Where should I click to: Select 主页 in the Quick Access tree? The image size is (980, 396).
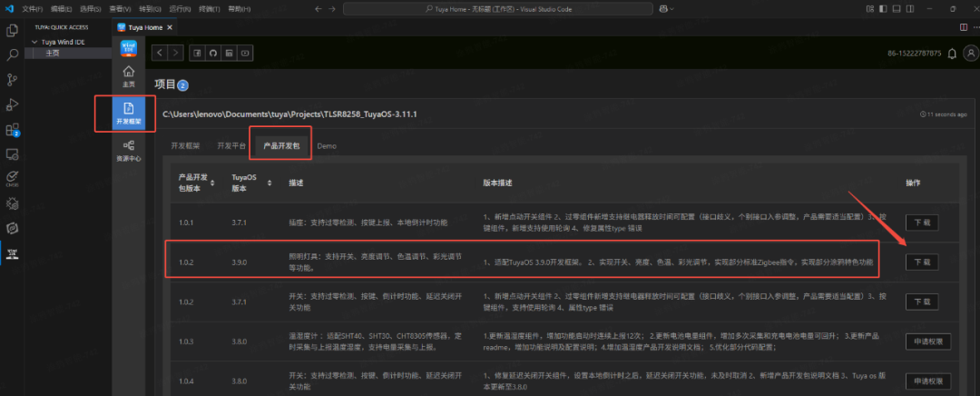(x=53, y=54)
